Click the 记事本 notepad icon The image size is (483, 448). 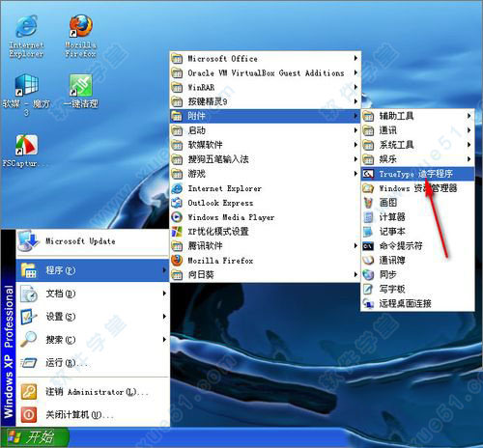coord(368,232)
